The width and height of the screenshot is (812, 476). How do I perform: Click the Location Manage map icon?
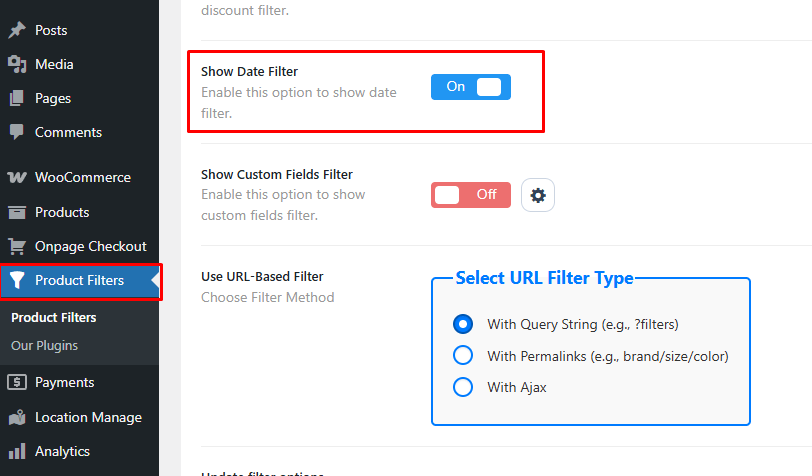(17, 417)
